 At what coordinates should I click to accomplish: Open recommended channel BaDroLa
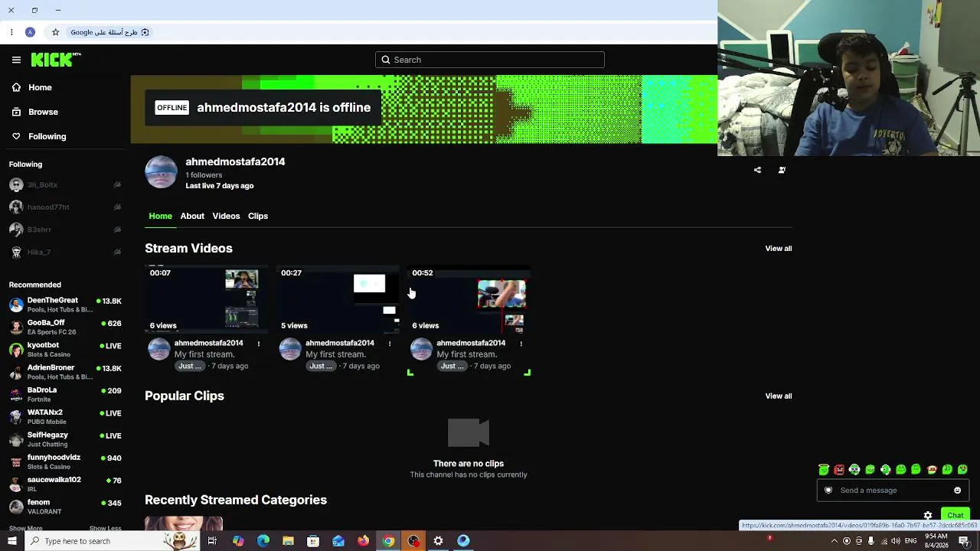click(65, 394)
